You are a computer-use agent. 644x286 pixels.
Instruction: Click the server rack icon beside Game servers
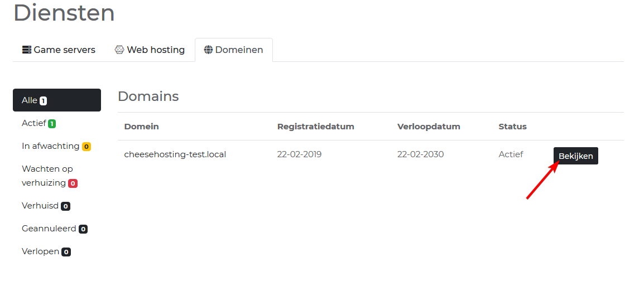pos(27,50)
